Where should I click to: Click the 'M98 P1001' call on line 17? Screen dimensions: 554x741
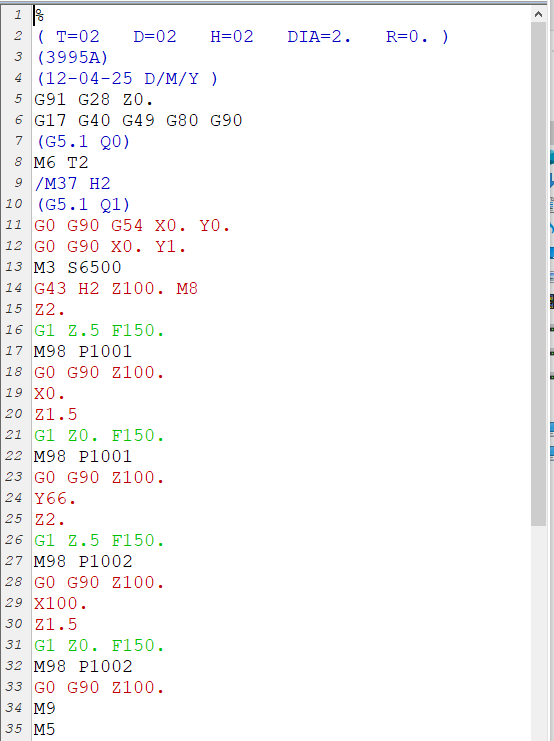pos(83,351)
